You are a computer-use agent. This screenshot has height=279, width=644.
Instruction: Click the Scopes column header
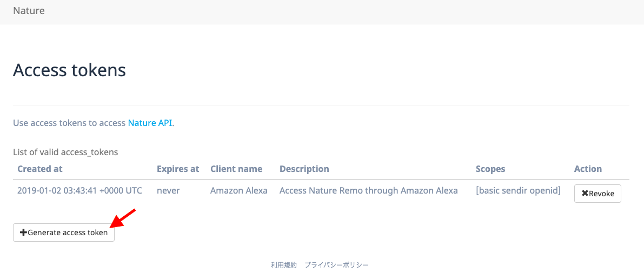tap(490, 169)
